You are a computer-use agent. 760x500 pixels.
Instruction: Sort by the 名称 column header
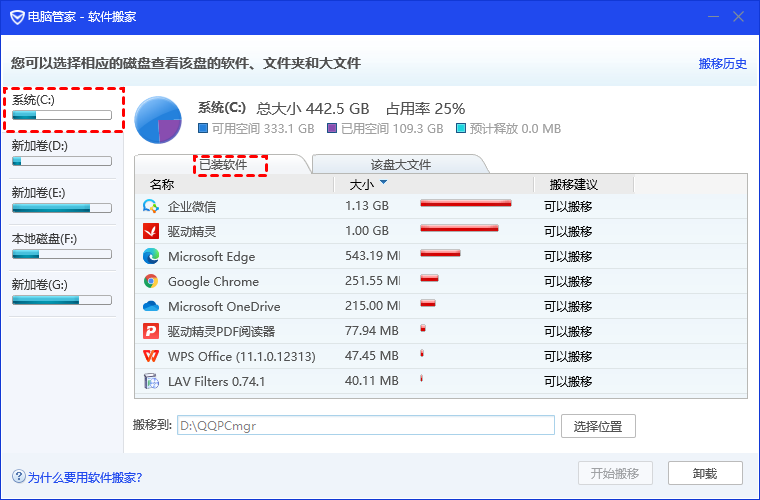point(235,185)
